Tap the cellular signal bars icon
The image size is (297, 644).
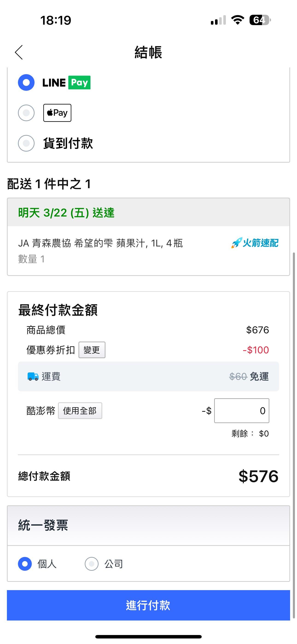point(218,20)
